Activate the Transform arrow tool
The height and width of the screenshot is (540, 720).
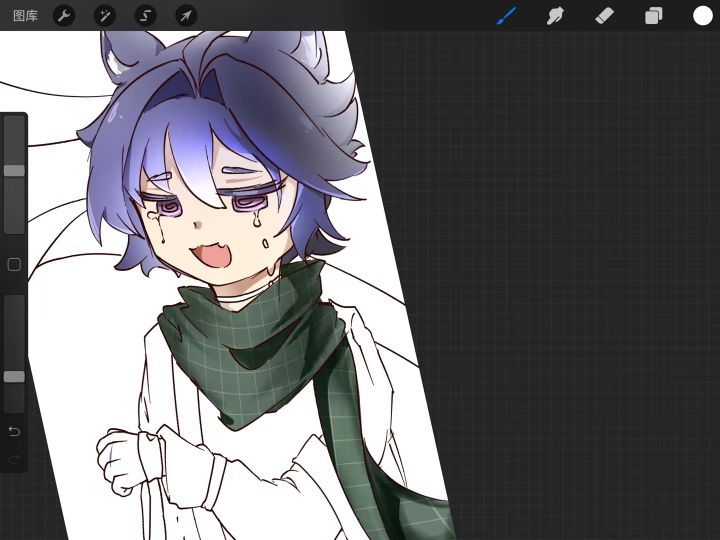coord(186,16)
